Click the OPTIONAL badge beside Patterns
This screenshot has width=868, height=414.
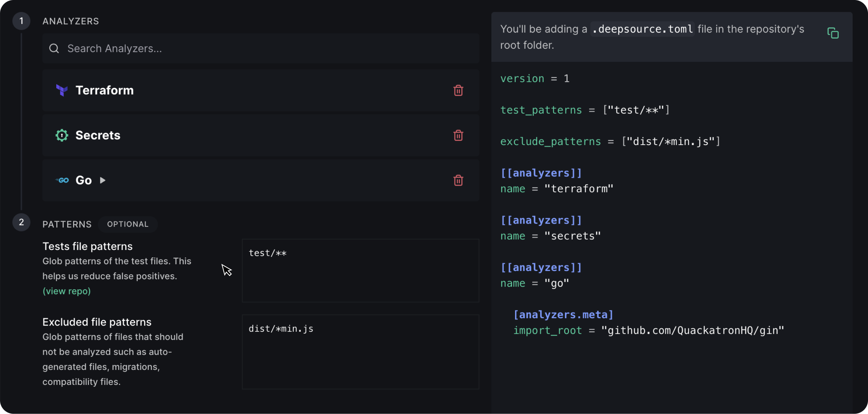coord(128,224)
